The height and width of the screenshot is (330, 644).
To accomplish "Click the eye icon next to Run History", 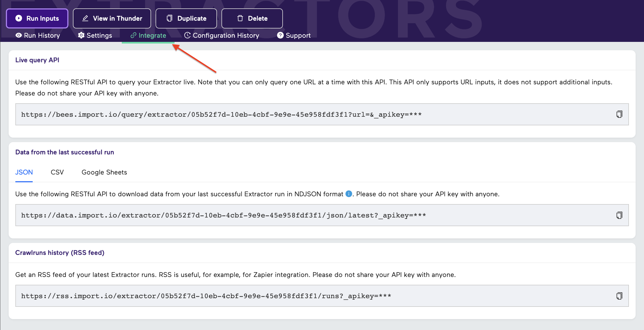I will point(18,35).
